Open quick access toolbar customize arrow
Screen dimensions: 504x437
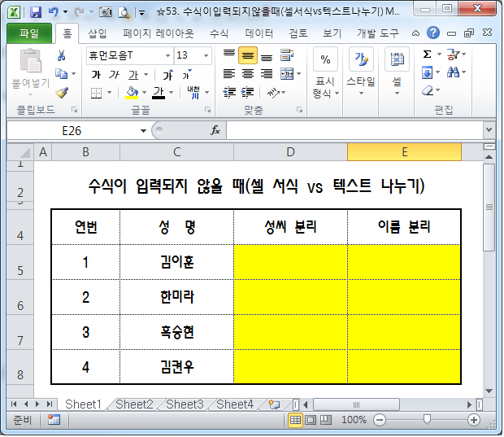(141, 13)
